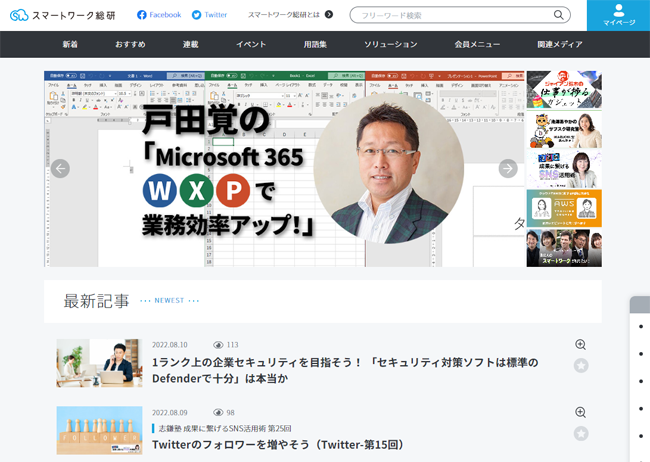
Task: Click the スマートワーク総研とは link
Action: click(x=284, y=15)
